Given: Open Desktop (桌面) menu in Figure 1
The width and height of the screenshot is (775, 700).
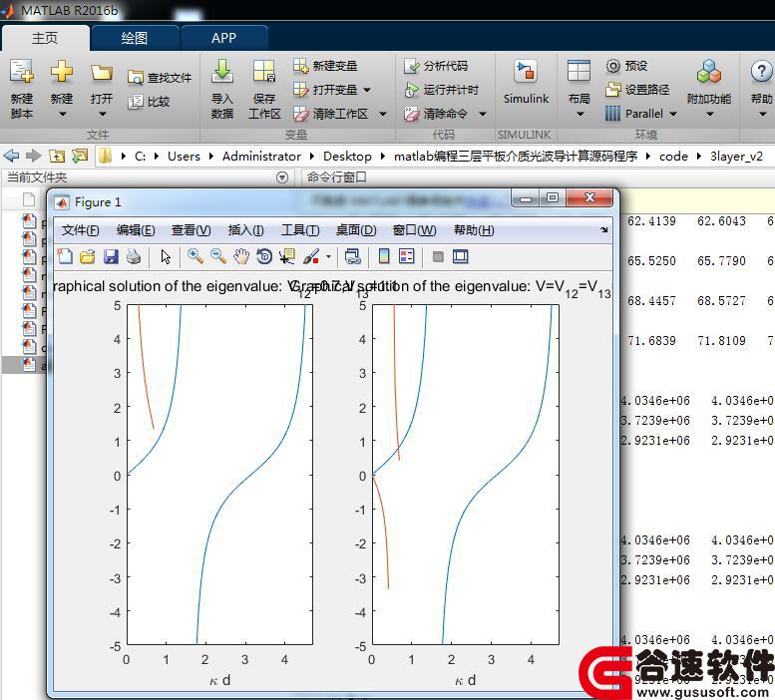Looking at the screenshot, I should pos(356,230).
